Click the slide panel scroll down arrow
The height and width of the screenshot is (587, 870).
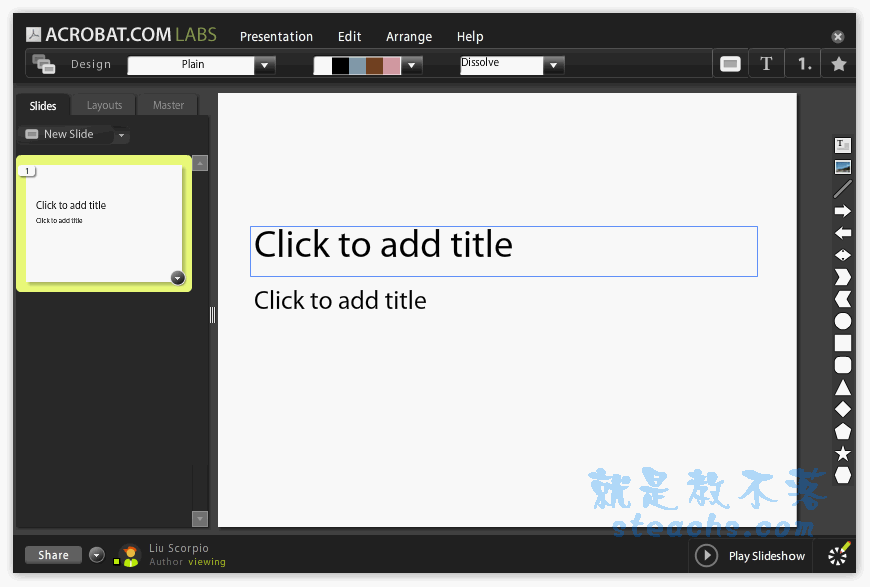coord(200,519)
